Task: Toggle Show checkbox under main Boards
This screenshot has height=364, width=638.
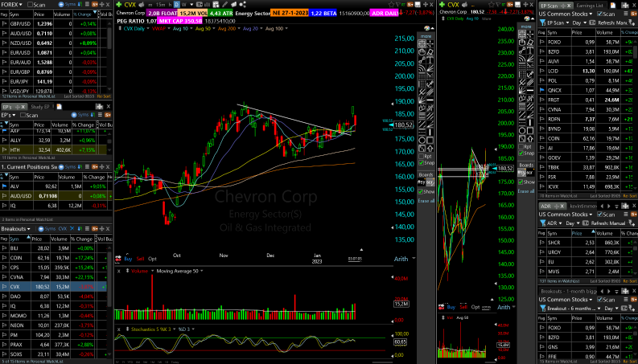Action: (421, 191)
